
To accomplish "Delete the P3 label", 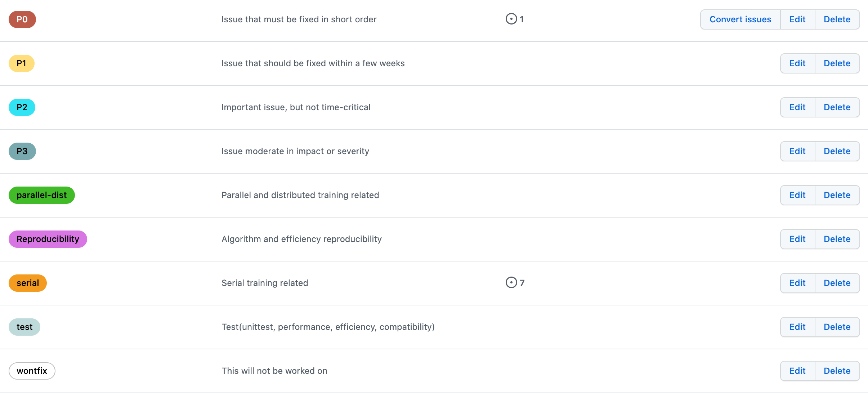I will coord(837,151).
